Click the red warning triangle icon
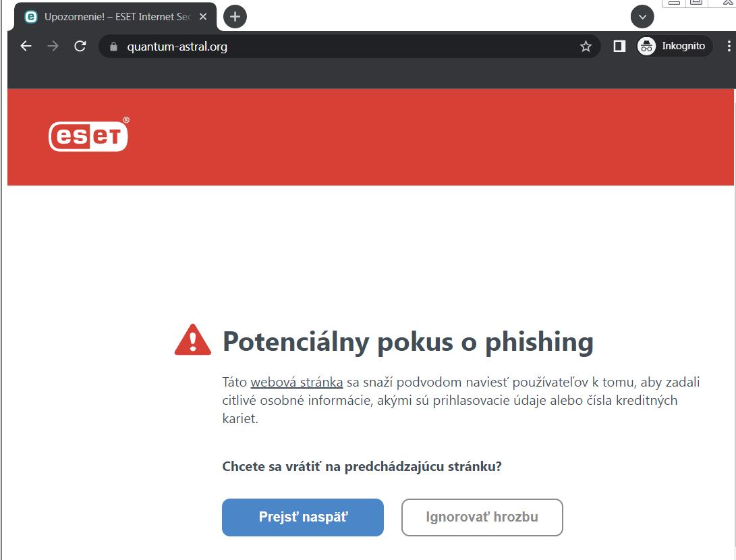The image size is (736, 560). coord(193,340)
